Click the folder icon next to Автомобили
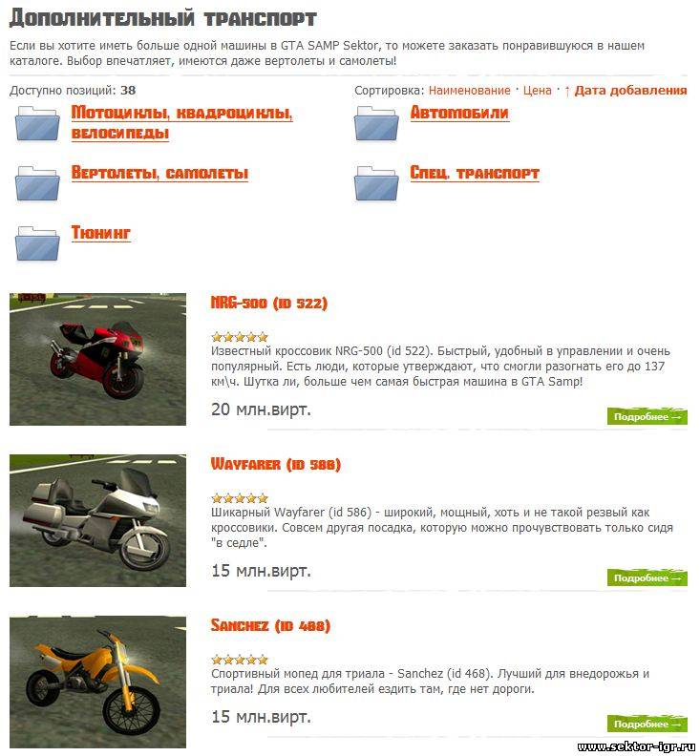This screenshot has width=700, height=756. point(376,123)
